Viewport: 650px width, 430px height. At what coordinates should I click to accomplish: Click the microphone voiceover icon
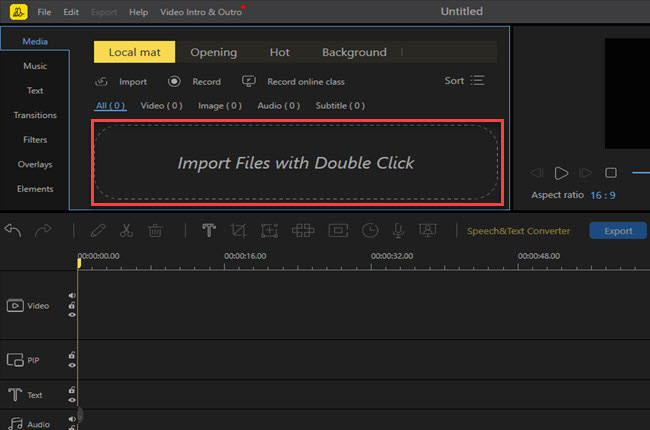[398, 231]
